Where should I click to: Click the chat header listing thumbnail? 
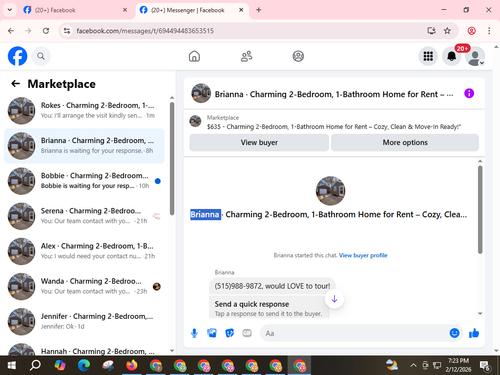201,93
